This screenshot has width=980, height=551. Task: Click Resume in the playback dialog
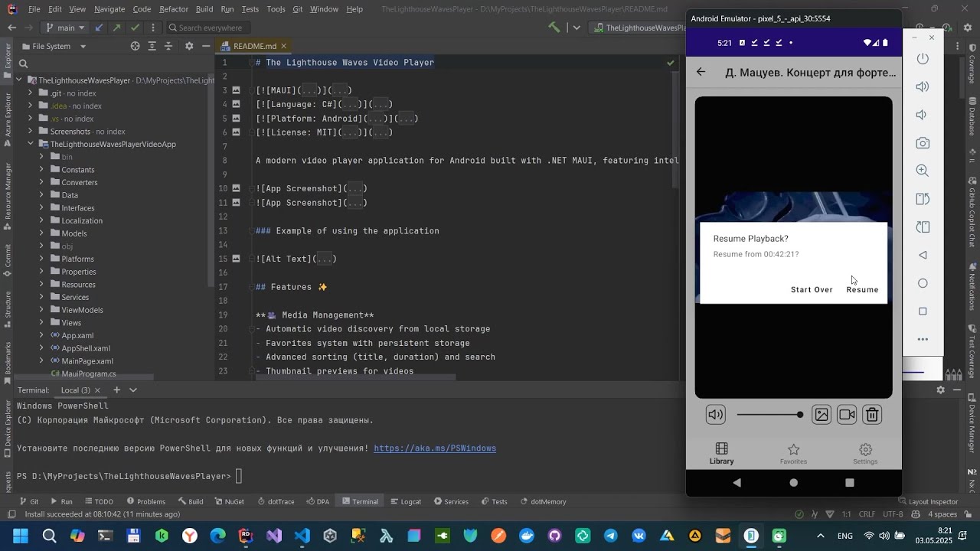[x=862, y=290]
